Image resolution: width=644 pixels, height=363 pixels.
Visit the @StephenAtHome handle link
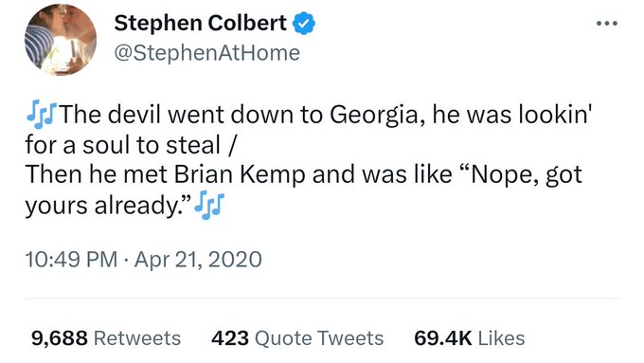[207, 53]
